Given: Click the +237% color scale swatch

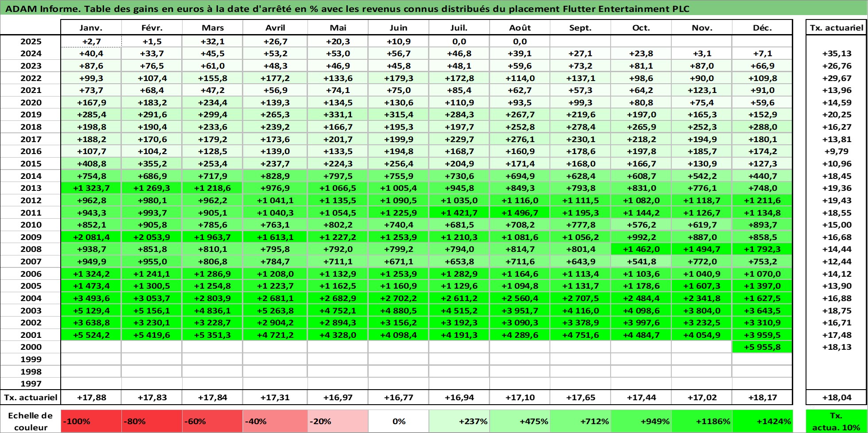Looking at the screenshot, I should tap(459, 421).
